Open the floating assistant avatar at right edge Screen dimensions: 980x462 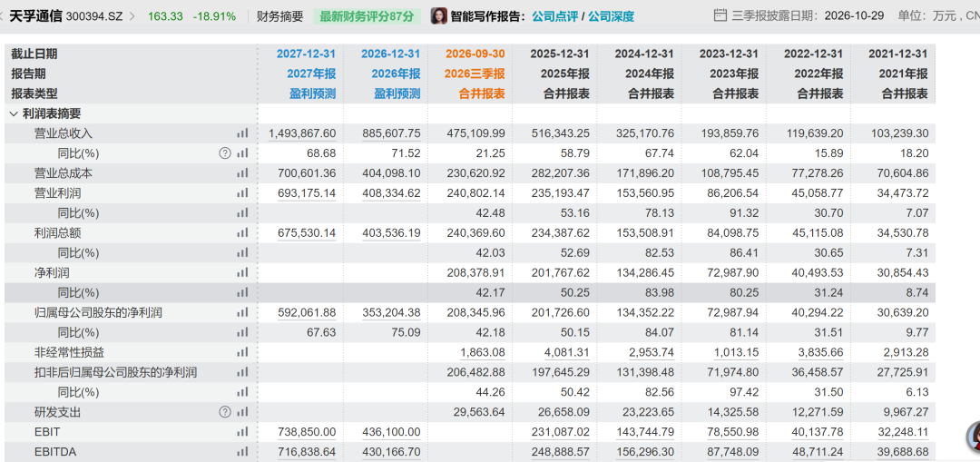pyautogui.click(x=974, y=437)
